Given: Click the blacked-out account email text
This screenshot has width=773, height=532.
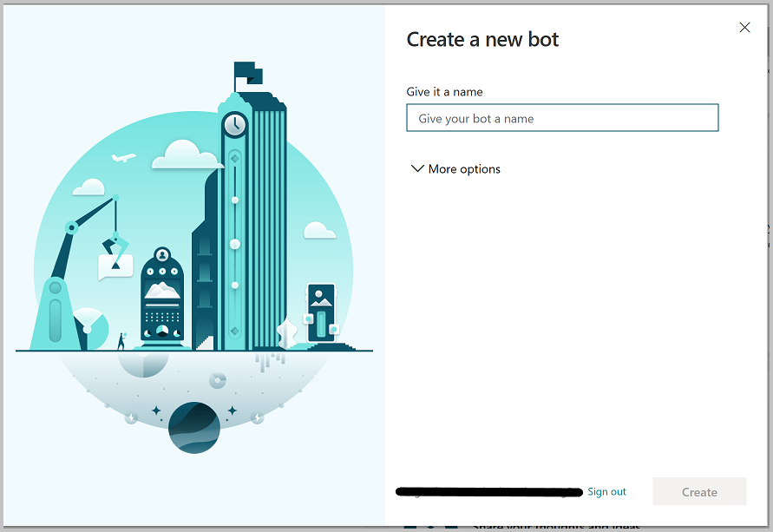Looking at the screenshot, I should click(488, 492).
